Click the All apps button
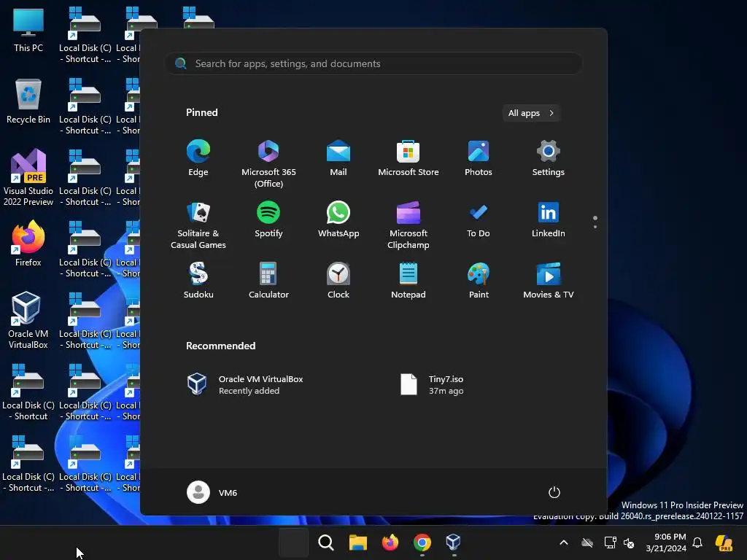This screenshot has height=560, width=747. click(531, 113)
